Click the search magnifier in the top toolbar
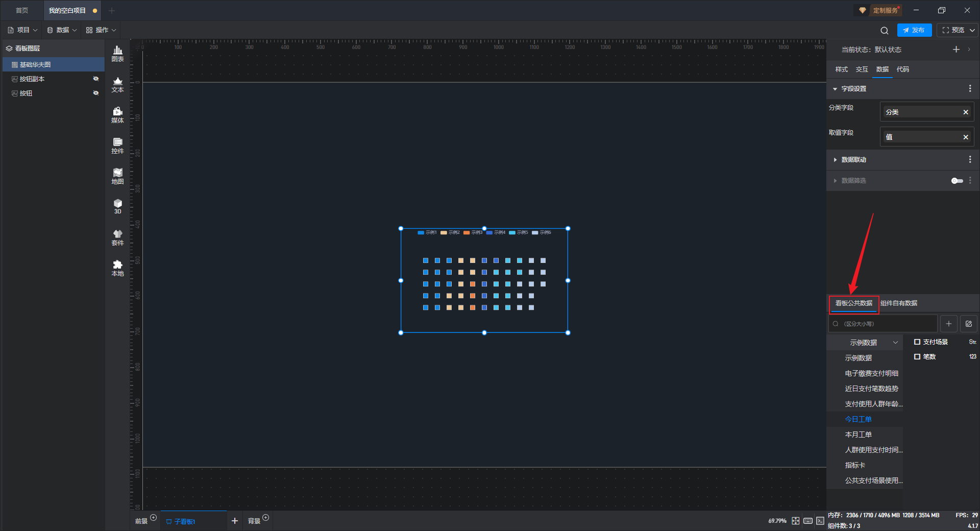Viewport: 980px width, 531px height. 885,30
